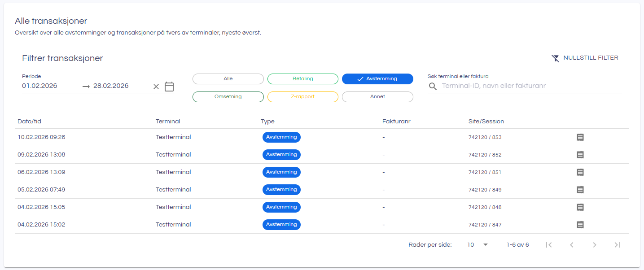Enable the Z-rapport filter chip
This screenshot has width=644, height=270.
point(302,97)
